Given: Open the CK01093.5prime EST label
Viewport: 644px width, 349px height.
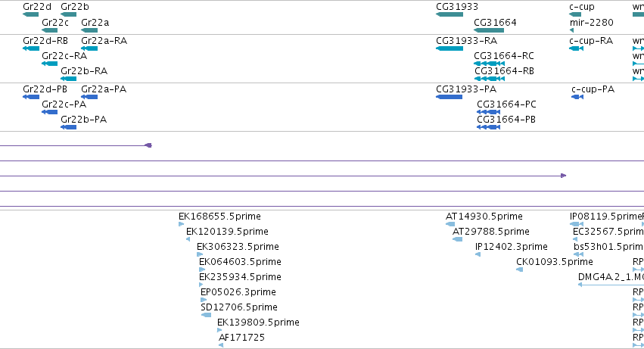Looking at the screenshot, I should (x=555, y=261).
